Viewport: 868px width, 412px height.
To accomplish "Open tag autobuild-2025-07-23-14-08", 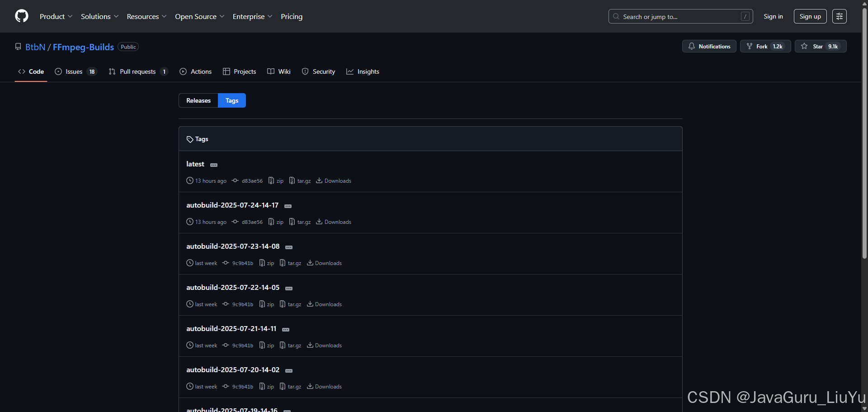I will (233, 246).
